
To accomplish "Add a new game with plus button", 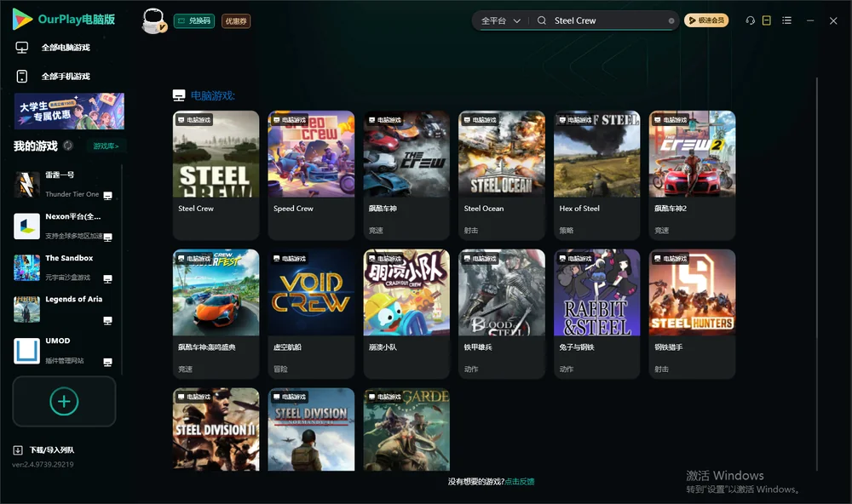I will [x=64, y=401].
